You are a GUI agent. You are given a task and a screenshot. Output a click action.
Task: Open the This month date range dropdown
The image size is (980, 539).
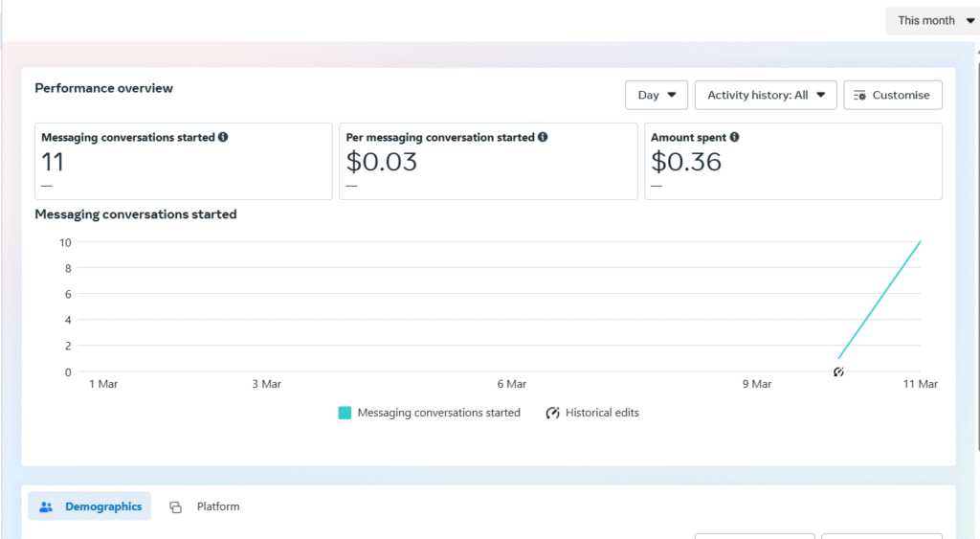[x=931, y=20]
